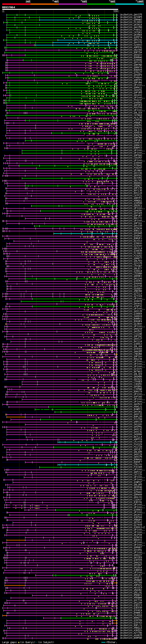Click the red 20% identity legend bar
The height and width of the screenshot is (644, 146).
click(x=16, y=4)
